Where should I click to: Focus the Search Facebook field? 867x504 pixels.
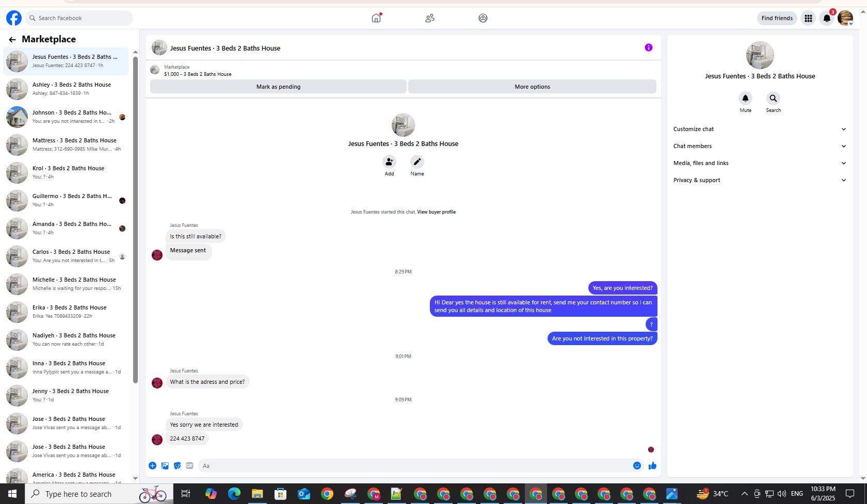79,18
